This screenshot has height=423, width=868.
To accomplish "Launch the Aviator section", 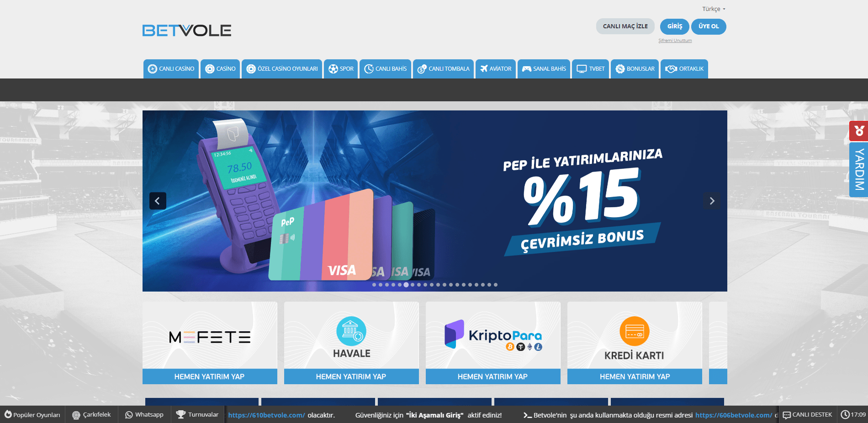I will click(x=496, y=69).
